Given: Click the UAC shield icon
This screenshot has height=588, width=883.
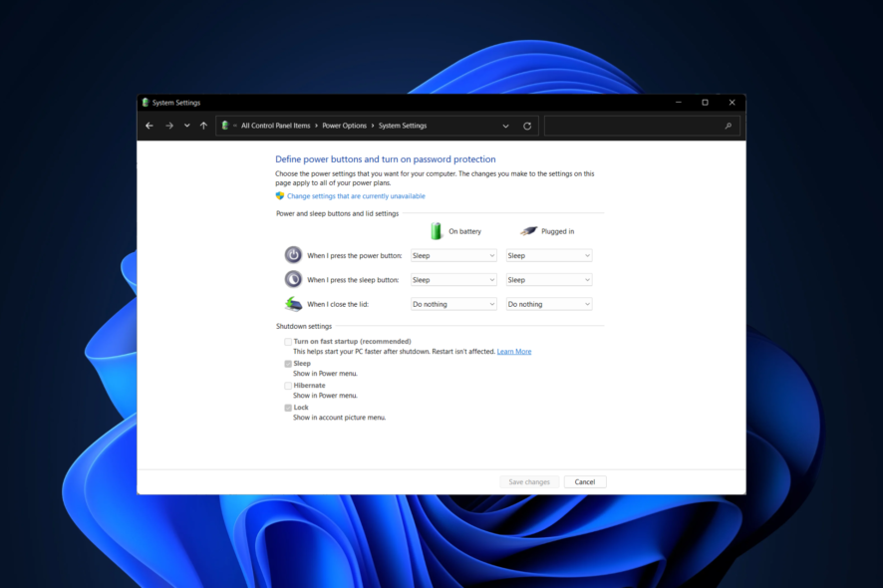Looking at the screenshot, I should tap(280, 196).
